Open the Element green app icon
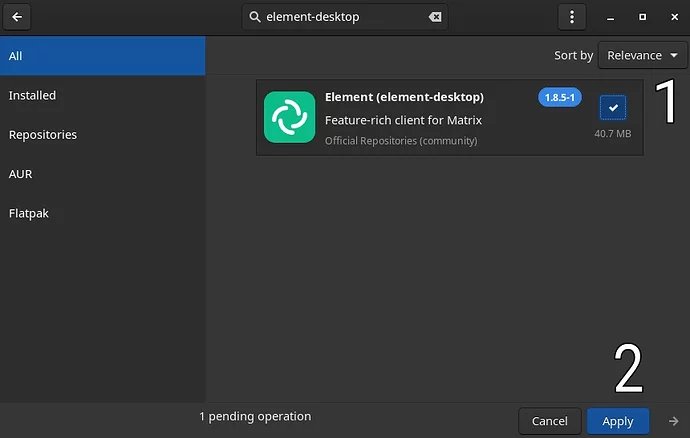690x438 pixels. pos(290,117)
